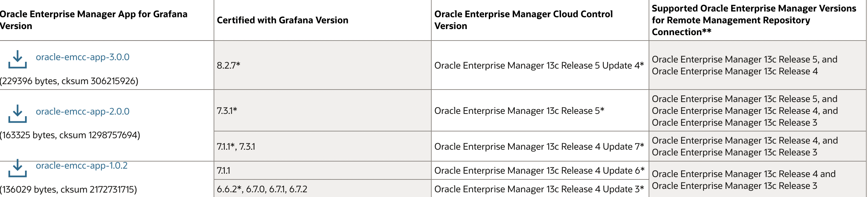Image resolution: width=868 pixels, height=197 pixels.
Task: Click the 7.1.1*, 7.3.1 version cell
Action: (x=322, y=146)
